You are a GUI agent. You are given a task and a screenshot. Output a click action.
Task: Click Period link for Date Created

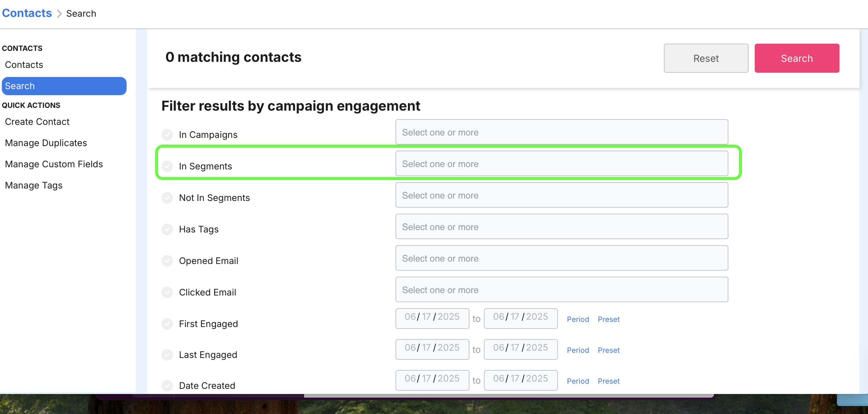coord(578,381)
